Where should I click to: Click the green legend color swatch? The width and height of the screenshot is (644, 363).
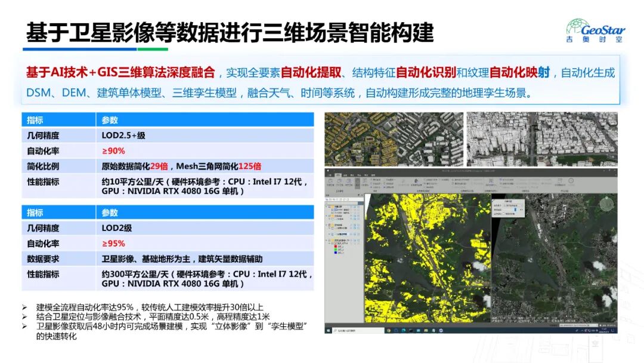pos(336,250)
